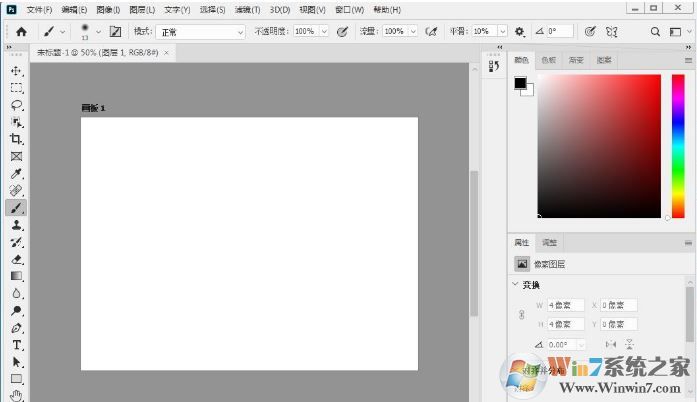This screenshot has width=697, height=402.
Task: Toggle the brush settings panel button
Action: tap(116, 32)
